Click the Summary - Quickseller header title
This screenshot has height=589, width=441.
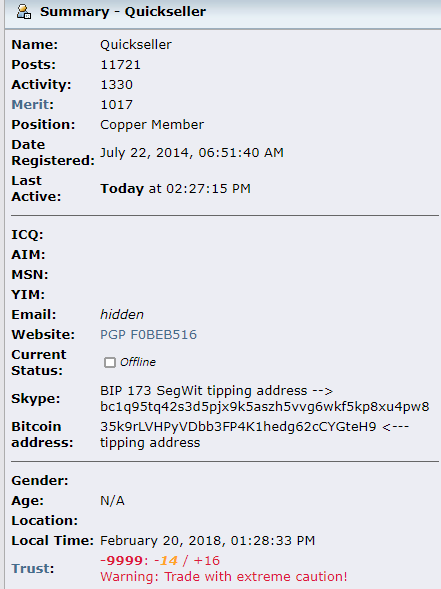coord(123,12)
